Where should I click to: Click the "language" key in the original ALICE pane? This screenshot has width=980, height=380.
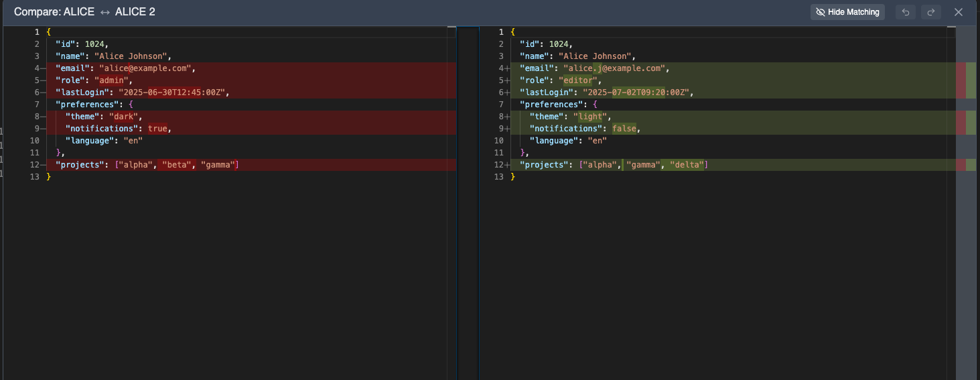pos(89,141)
